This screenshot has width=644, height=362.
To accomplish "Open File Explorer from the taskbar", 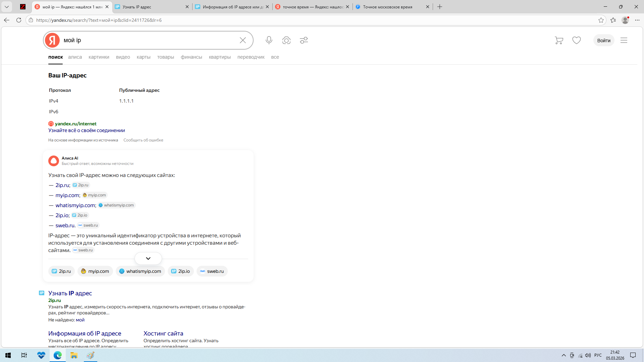I will [x=74, y=355].
